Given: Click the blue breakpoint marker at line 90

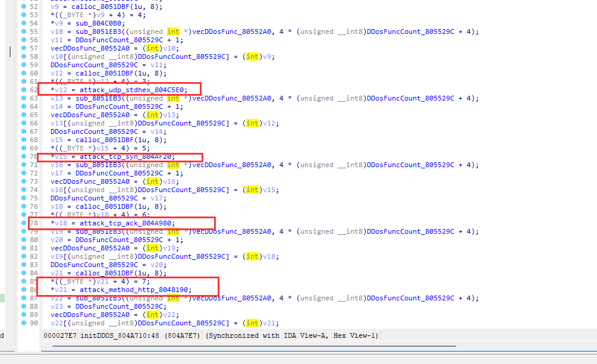Looking at the screenshot, I should [24, 323].
